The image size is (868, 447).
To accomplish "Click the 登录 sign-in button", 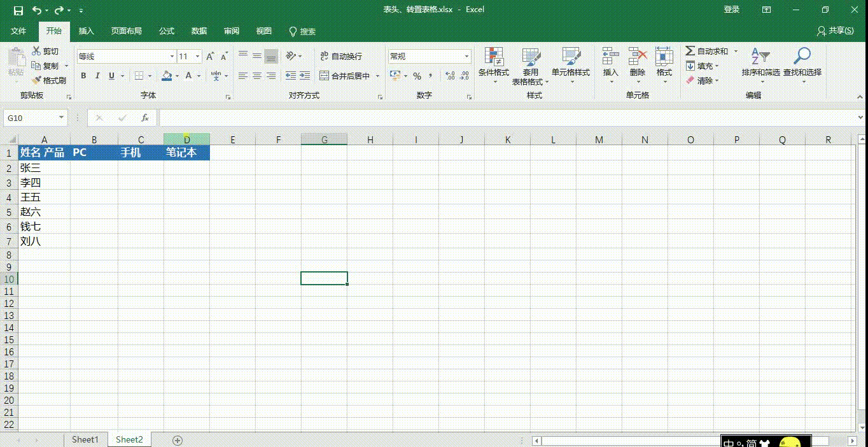I will tap(732, 10).
